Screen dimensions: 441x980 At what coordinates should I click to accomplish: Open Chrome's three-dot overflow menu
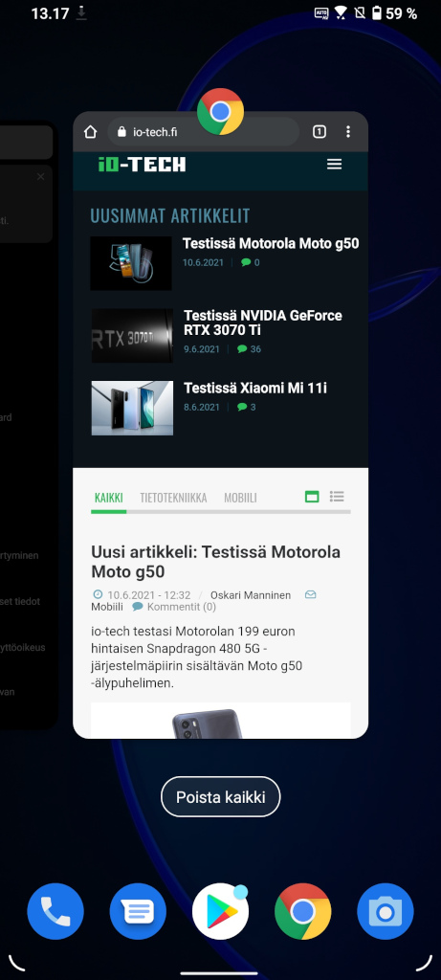(x=348, y=132)
